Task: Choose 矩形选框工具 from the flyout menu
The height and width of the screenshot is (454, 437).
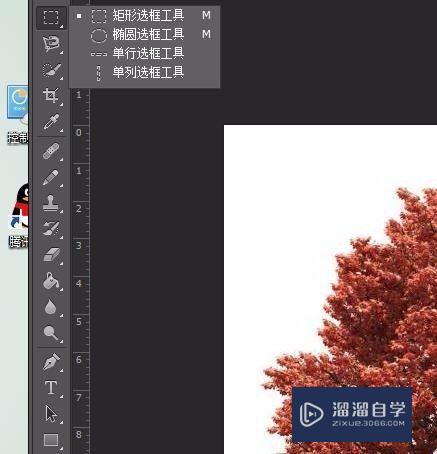Action: pos(144,15)
